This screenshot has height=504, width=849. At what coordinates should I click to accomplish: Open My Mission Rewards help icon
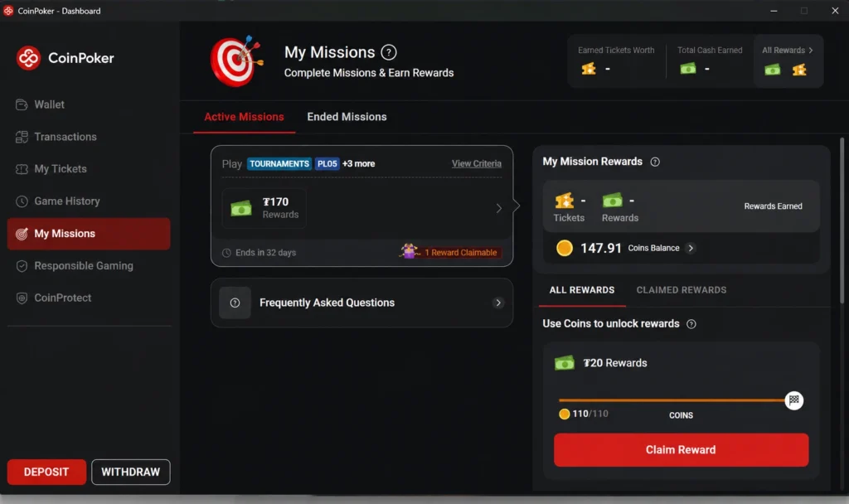coord(655,162)
